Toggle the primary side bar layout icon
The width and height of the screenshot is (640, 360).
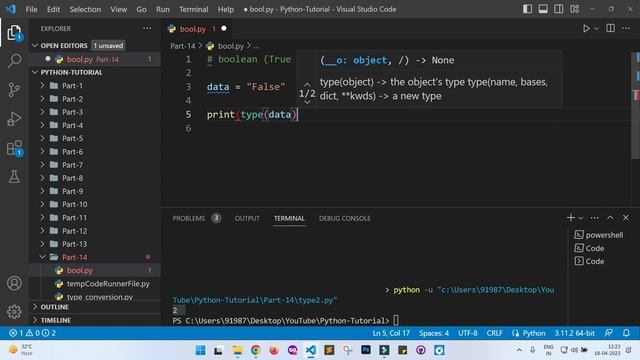(x=527, y=9)
